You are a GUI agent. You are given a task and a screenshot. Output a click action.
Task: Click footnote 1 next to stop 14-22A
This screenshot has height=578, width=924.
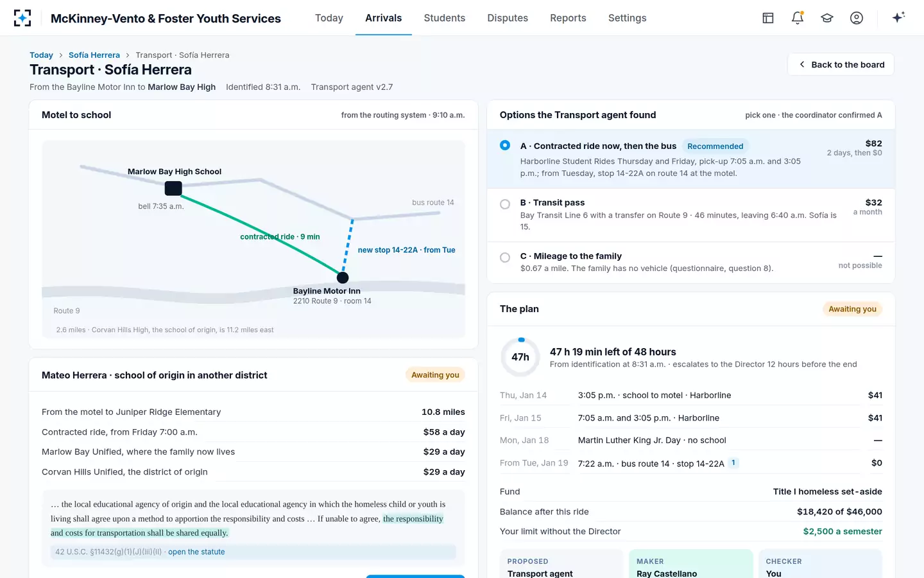733,462
